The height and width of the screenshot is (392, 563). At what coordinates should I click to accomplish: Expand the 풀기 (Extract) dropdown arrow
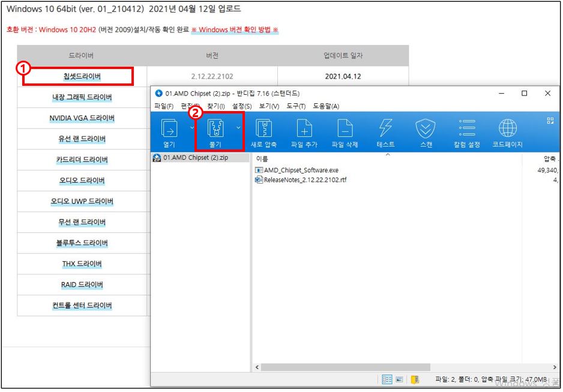point(238,127)
